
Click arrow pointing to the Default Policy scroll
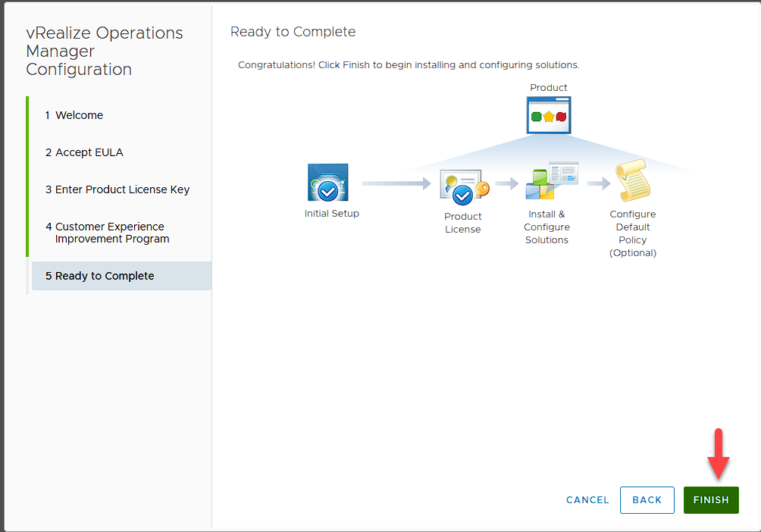pos(598,183)
